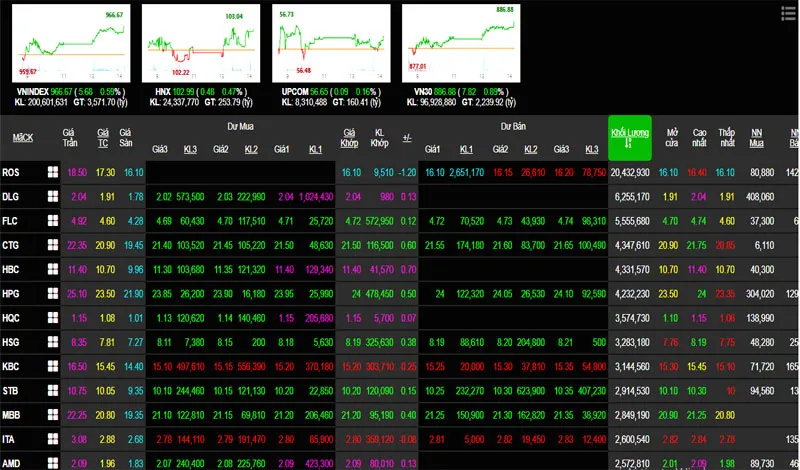Sort by MãCK column header
This screenshot has height=470, width=800.
[23, 138]
